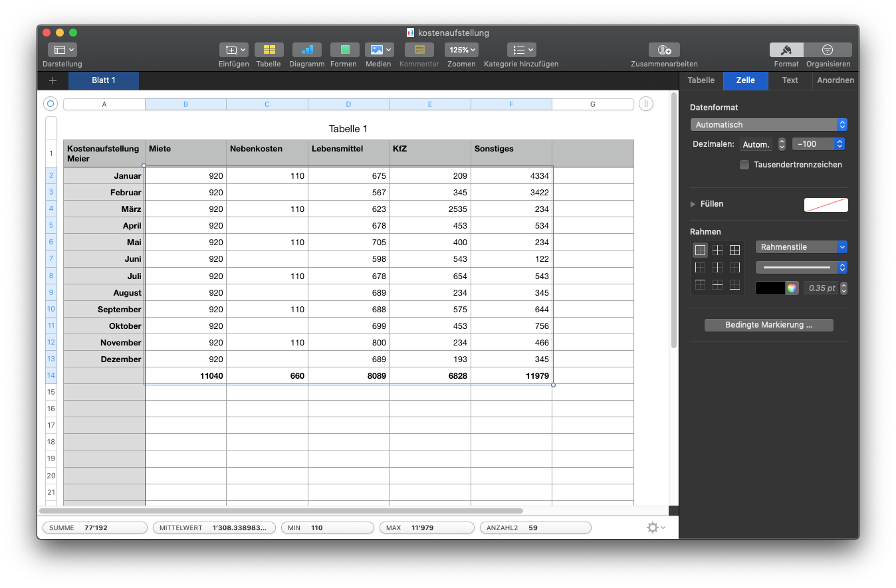Open the Kategorie hinzufügen dropdown
The height and width of the screenshot is (588, 896).
[521, 50]
